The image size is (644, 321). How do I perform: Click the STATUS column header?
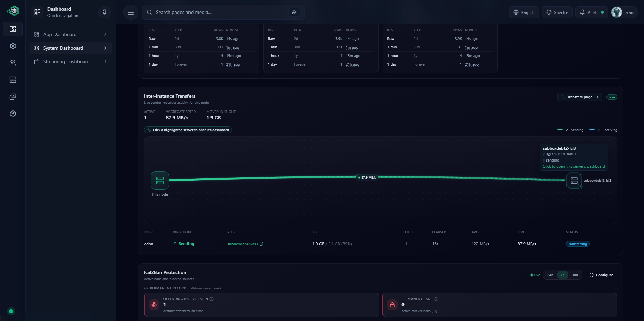(572, 232)
